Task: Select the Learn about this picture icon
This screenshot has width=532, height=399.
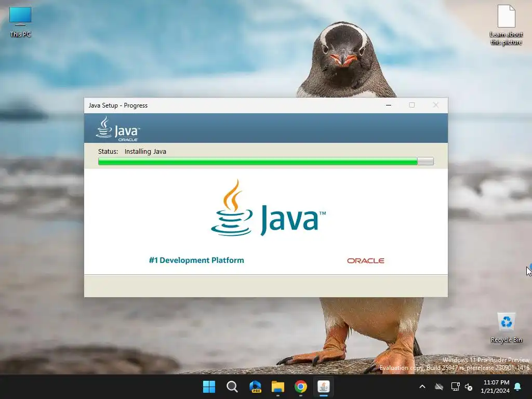Action: coord(506,25)
